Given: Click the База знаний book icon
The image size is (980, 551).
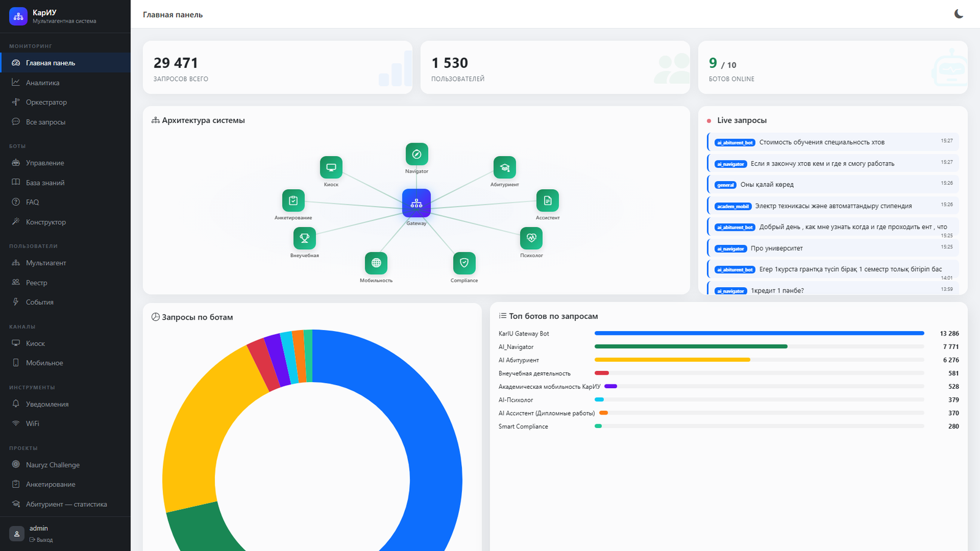Looking at the screenshot, I should pyautogui.click(x=16, y=182).
